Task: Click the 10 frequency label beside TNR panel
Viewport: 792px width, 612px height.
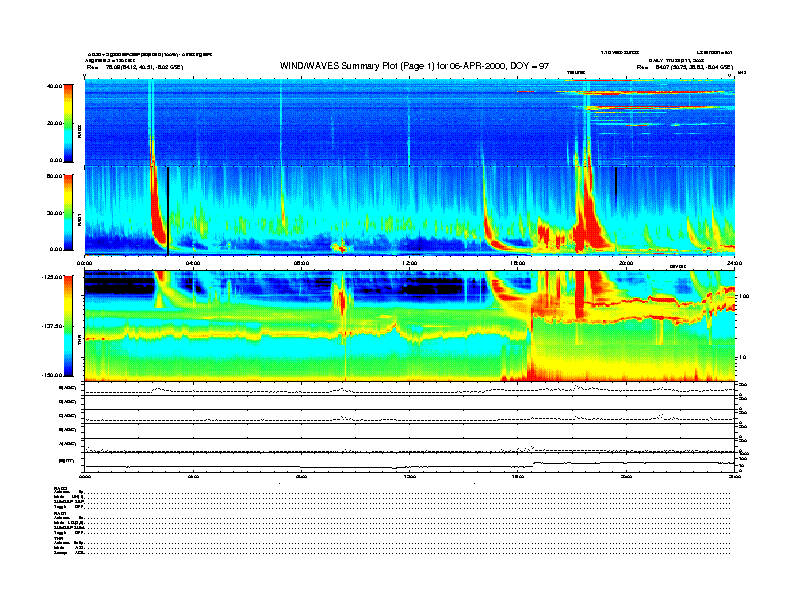Action: coord(744,357)
